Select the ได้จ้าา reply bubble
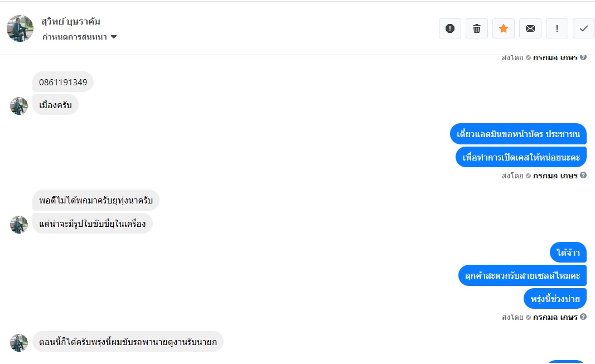The width and height of the screenshot is (595, 364). [568, 253]
